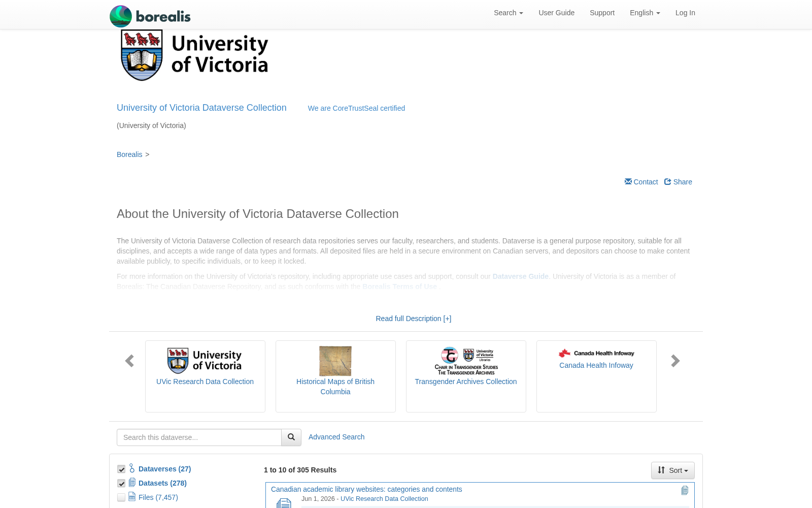Image resolution: width=812 pixels, height=508 pixels.
Task: Click the Canada Health Infoway logo image
Action: [596, 353]
